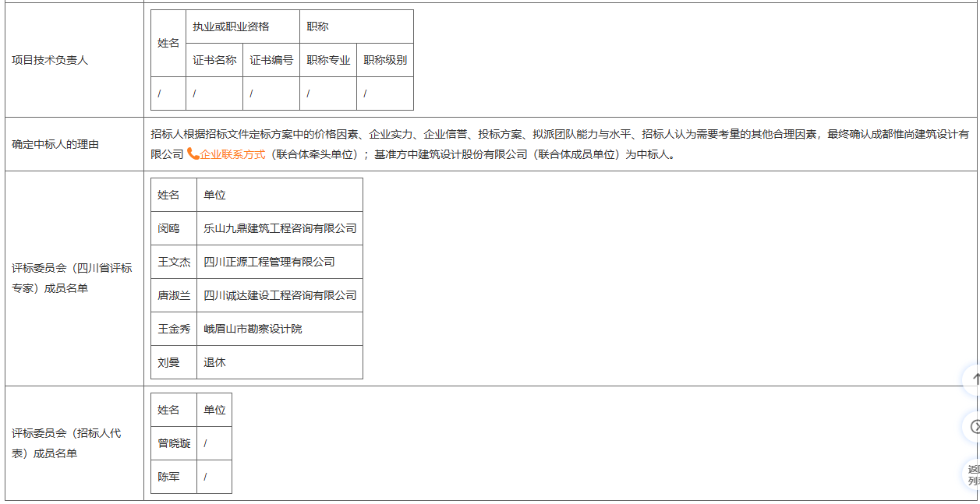Select the 项目技术负责人 row label
The image size is (980, 504).
50,60
